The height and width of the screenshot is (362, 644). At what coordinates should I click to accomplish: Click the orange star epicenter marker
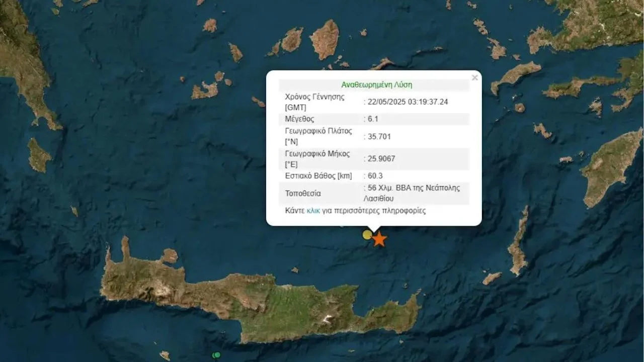click(379, 240)
